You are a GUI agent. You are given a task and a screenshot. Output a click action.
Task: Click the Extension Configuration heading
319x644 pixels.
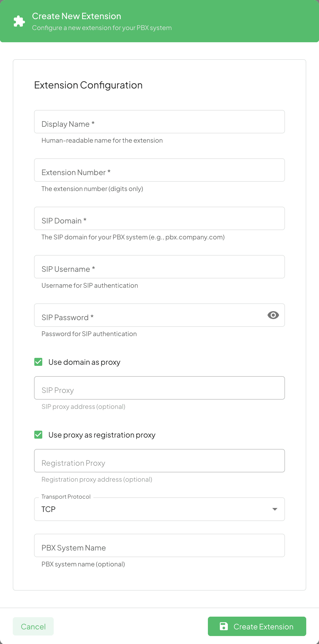click(88, 85)
